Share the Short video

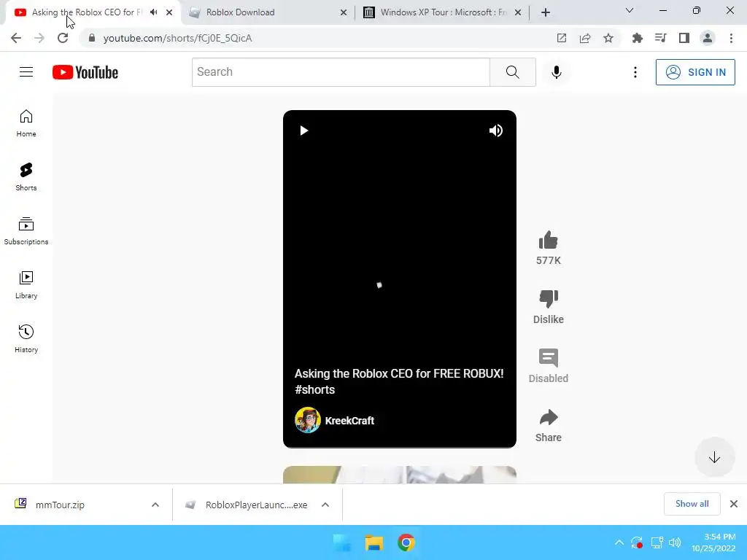(x=549, y=417)
